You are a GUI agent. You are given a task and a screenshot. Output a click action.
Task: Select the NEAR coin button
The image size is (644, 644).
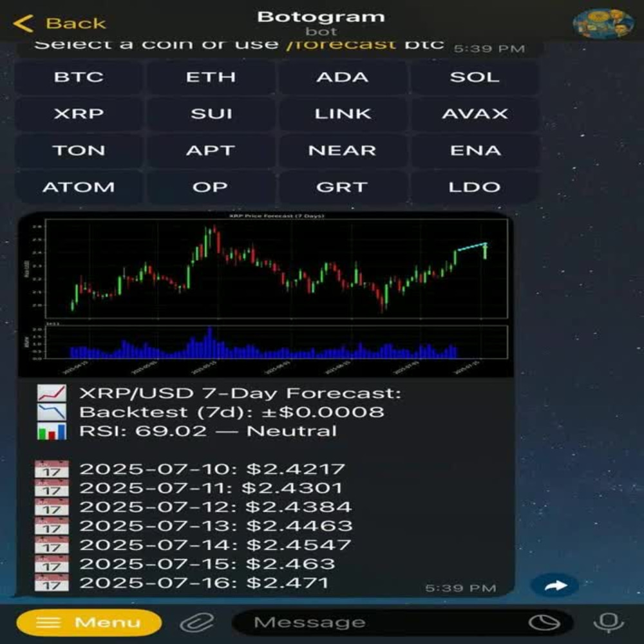343,150
